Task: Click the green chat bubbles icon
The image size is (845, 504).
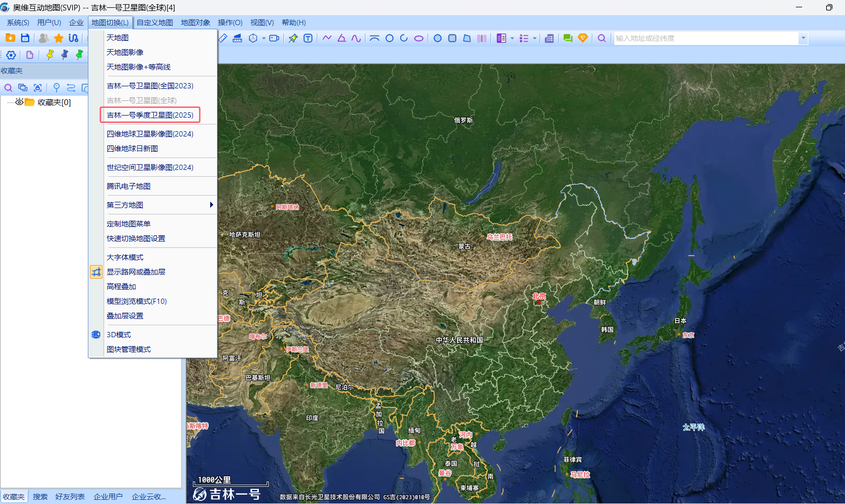Action: 567,38
